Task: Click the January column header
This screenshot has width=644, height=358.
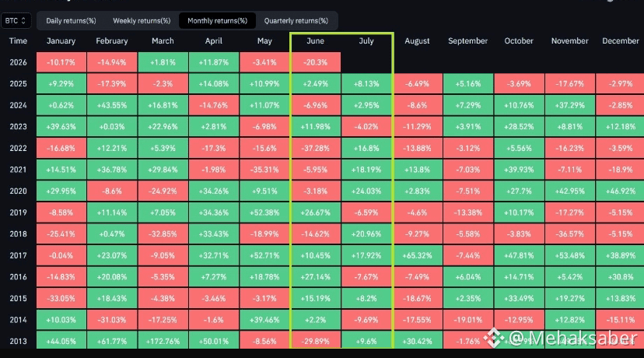Action: coord(61,41)
